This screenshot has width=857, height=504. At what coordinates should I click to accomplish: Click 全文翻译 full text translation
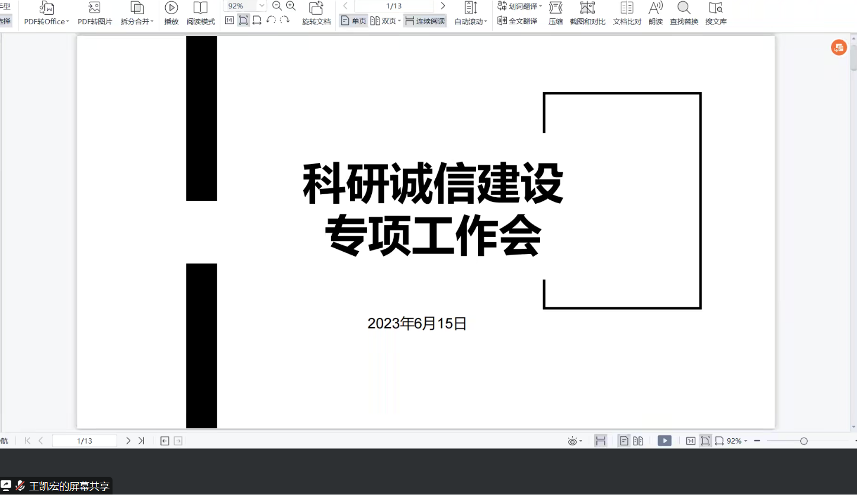(518, 21)
